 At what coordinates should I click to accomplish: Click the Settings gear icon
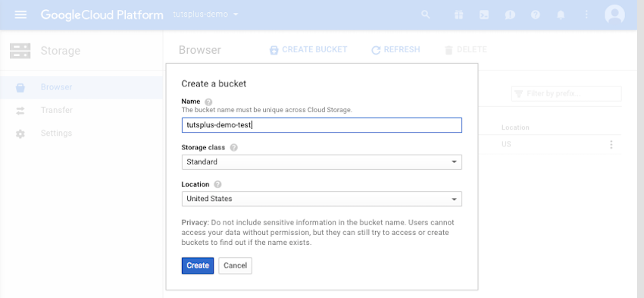20,133
